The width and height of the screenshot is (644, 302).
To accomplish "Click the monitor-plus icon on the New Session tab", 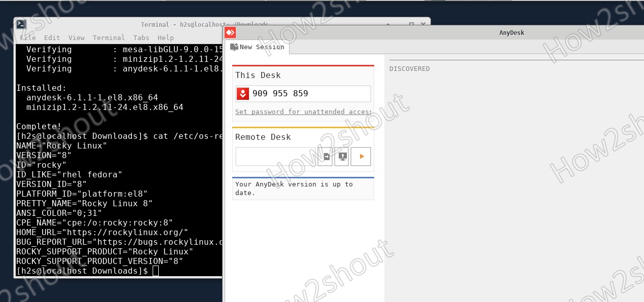I will pos(234,46).
